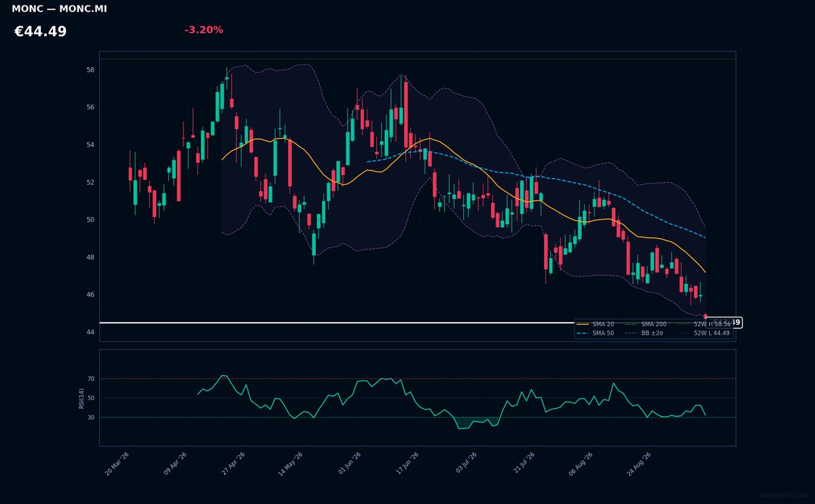Click the 54 price axis label
815x504 pixels.
pos(90,145)
